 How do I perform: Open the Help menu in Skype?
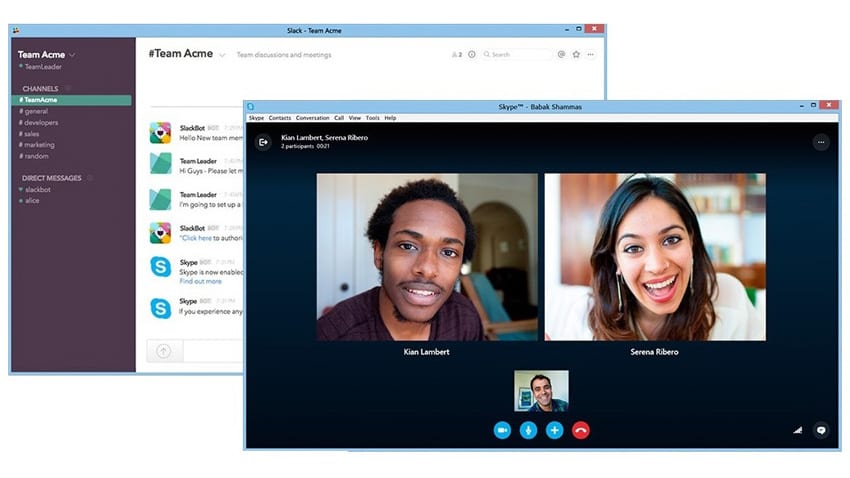pyautogui.click(x=390, y=118)
